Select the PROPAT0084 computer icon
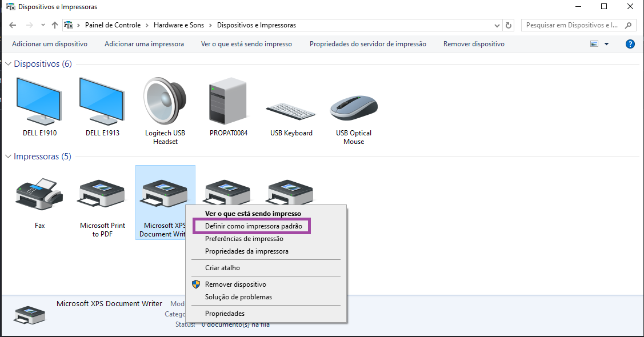Screen dimensions: 644x337 (229, 101)
